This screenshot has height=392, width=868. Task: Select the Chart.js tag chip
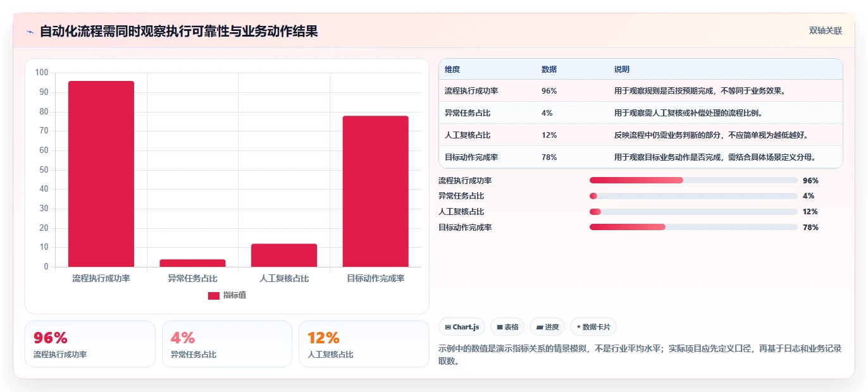462,327
